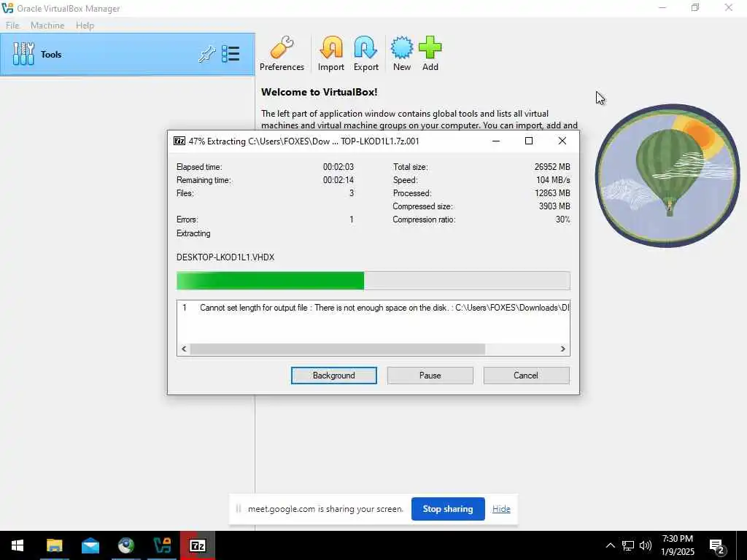747x560 pixels.
Task: Minimize the 7-Zip extraction dialog
Action: coord(496,141)
